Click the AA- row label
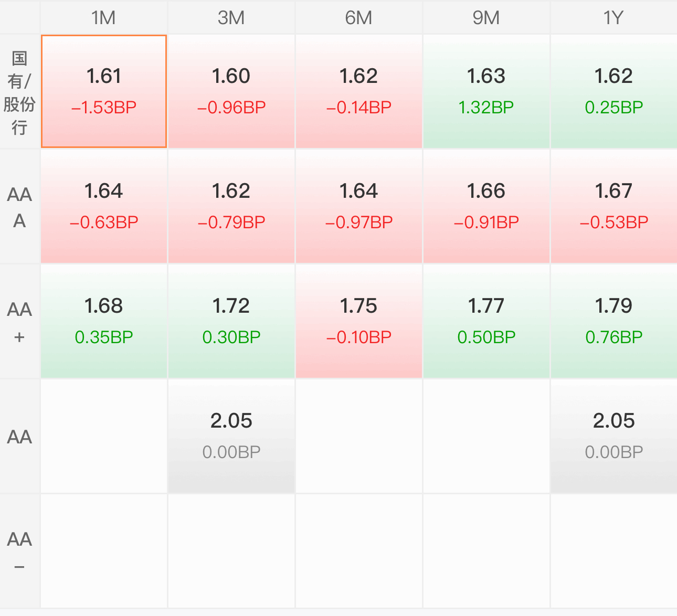 19,551
